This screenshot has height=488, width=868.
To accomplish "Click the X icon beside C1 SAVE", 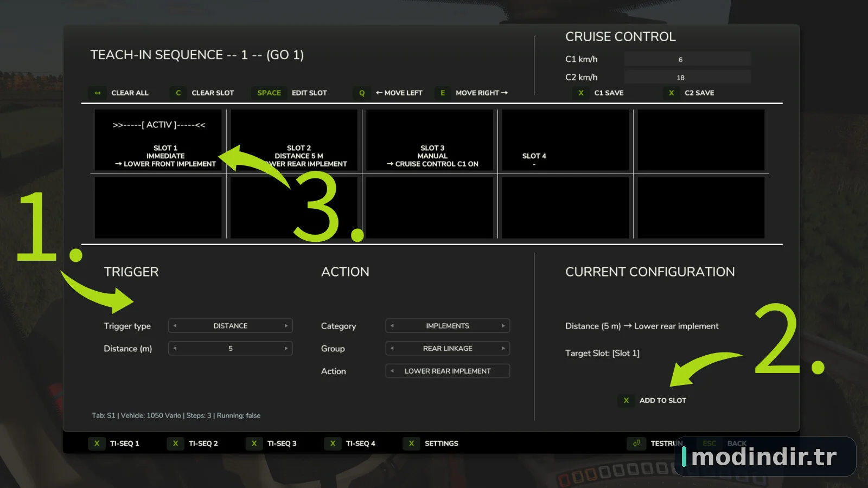I will point(581,93).
